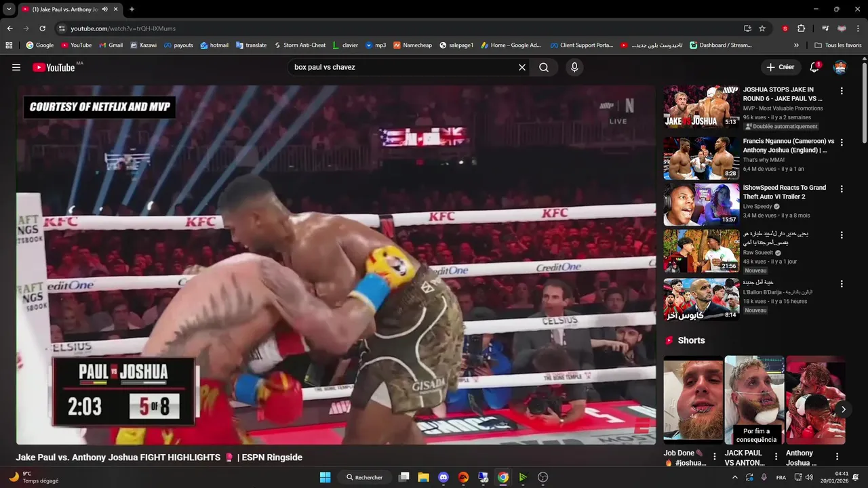
Task: Open iShowSpeed Reacts To Grand Theft title
Action: 785,192
